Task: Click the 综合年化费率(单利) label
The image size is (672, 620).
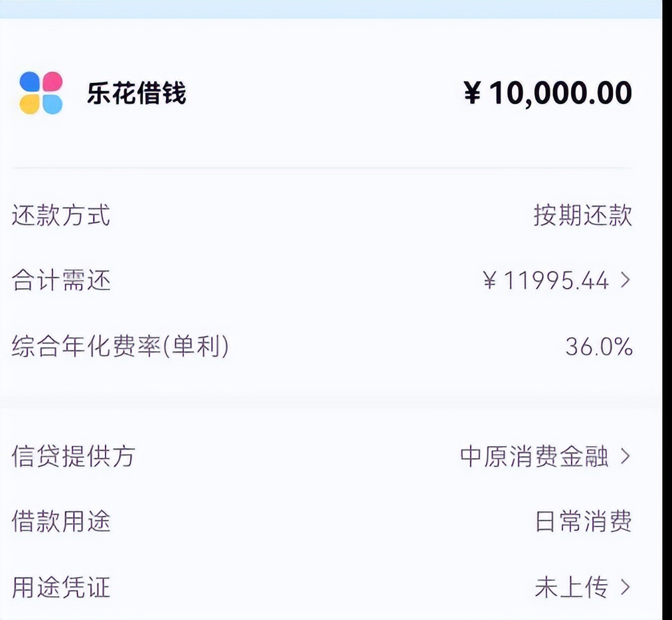Action: (x=120, y=347)
